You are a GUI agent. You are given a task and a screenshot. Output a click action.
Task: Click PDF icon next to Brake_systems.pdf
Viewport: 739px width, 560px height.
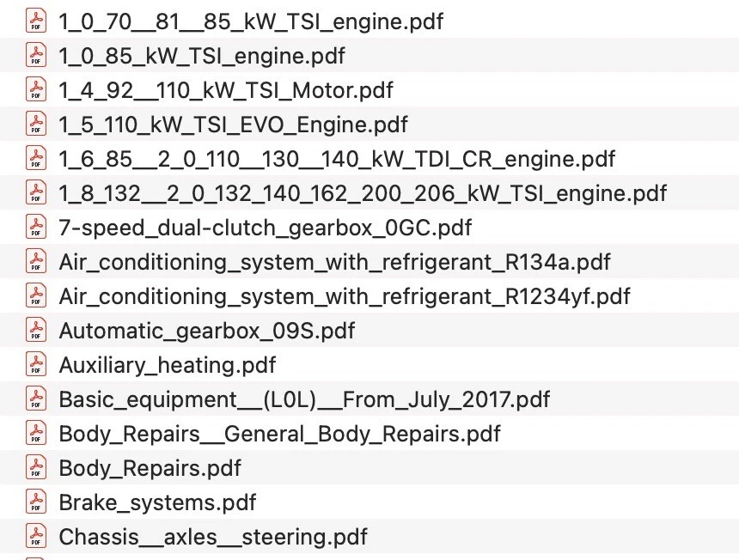pos(36,502)
